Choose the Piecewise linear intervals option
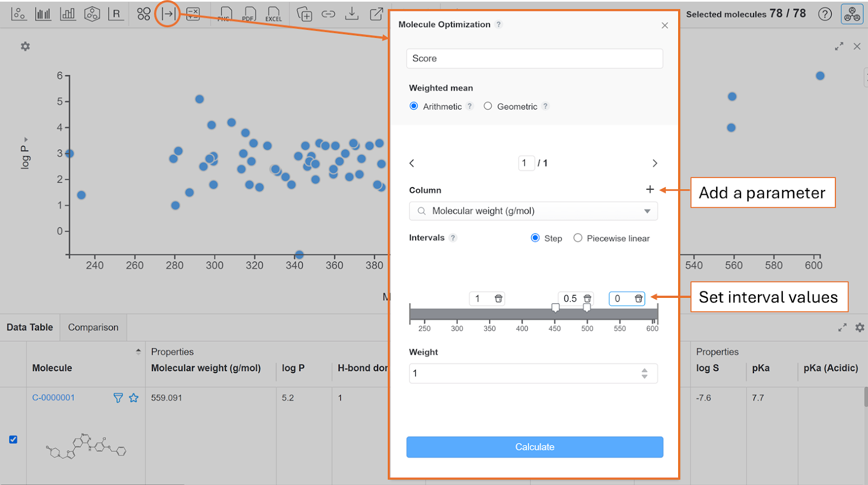 point(578,238)
